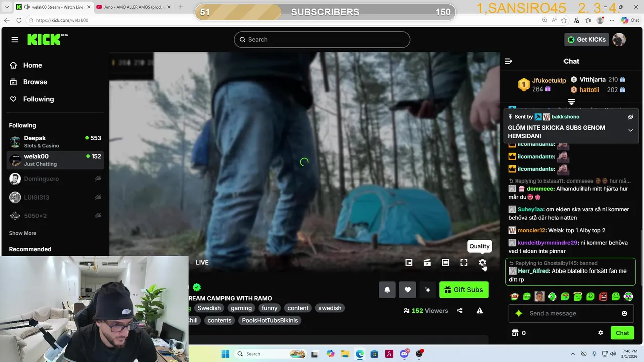The height and width of the screenshot is (362, 644).
Task: Open the clip creation icon
Action: point(427,262)
